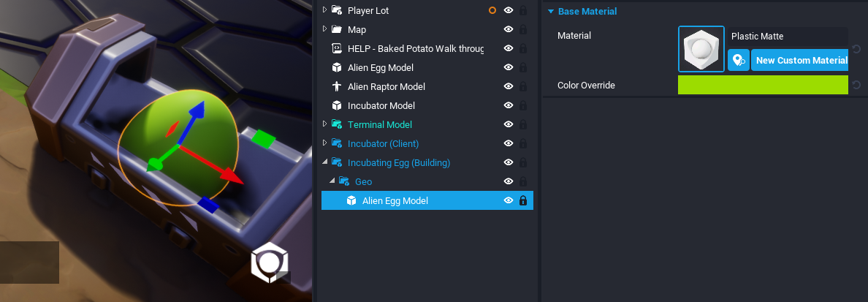Screen dimensions: 868x302
Task: Select the Geo folder in hierarchy
Action: point(363,181)
